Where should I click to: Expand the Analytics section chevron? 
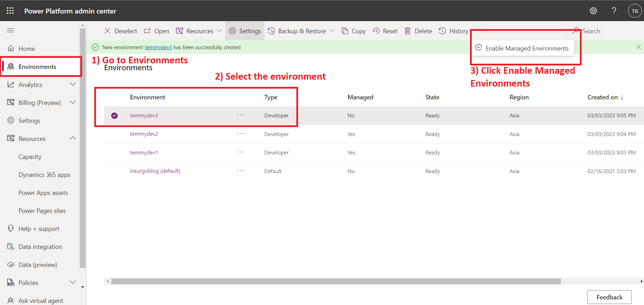tap(73, 84)
